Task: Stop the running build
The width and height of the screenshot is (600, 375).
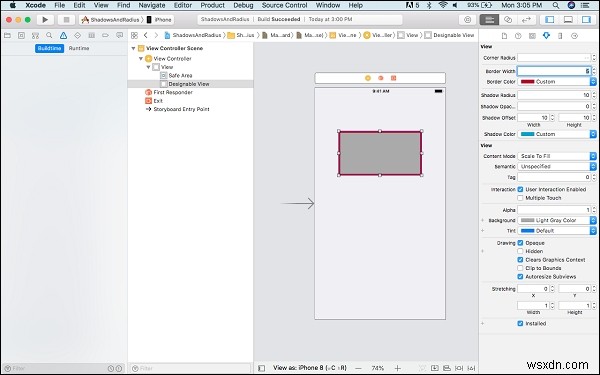Action: [x=66, y=20]
